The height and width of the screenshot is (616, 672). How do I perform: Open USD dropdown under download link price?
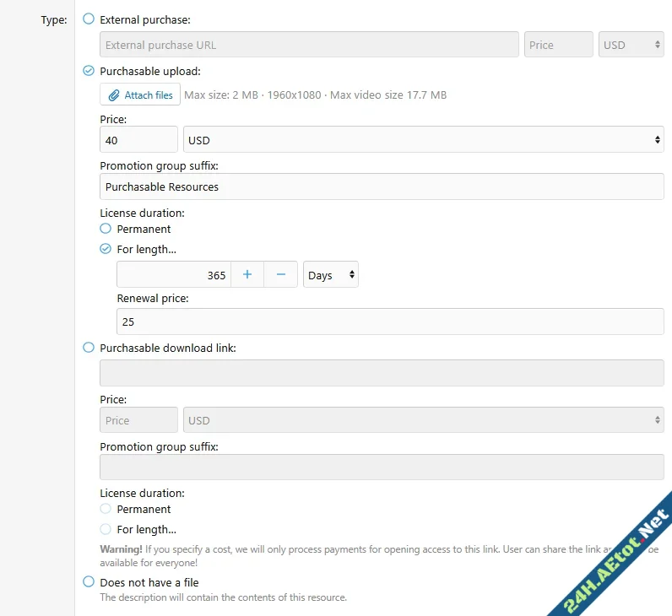422,420
